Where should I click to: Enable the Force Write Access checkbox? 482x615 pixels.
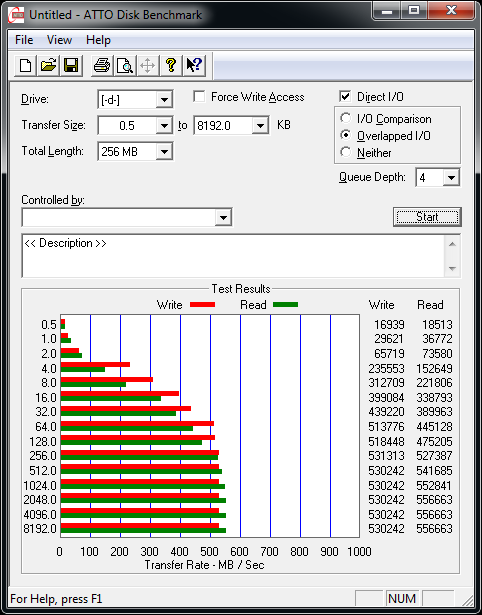pos(200,96)
